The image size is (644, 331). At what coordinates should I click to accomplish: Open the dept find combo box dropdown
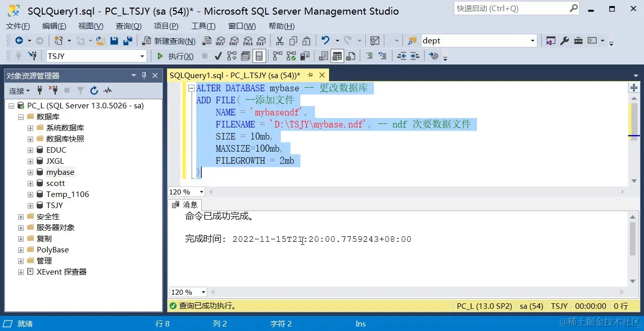(x=533, y=41)
